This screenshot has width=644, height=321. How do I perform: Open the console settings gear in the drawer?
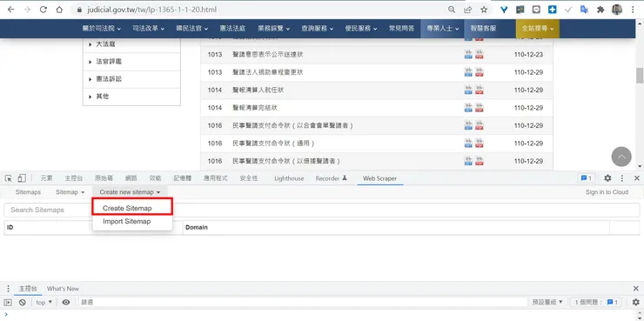(x=636, y=302)
